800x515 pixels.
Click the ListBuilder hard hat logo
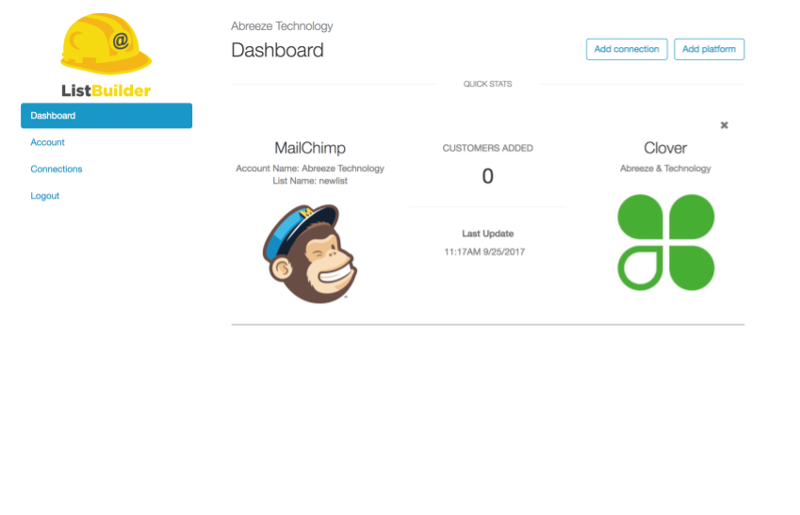point(106,44)
